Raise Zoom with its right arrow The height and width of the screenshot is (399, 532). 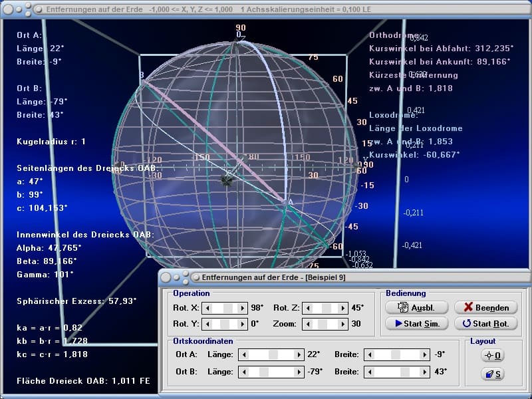(x=342, y=324)
